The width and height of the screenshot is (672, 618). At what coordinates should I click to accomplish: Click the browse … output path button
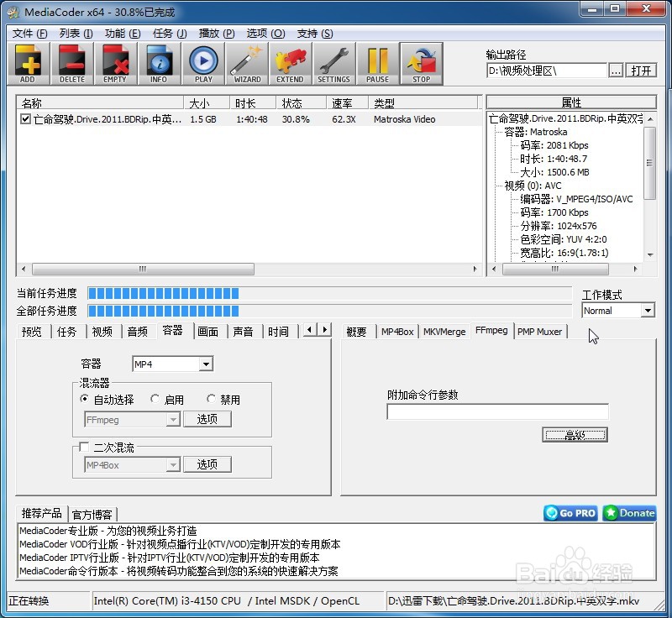(x=616, y=71)
